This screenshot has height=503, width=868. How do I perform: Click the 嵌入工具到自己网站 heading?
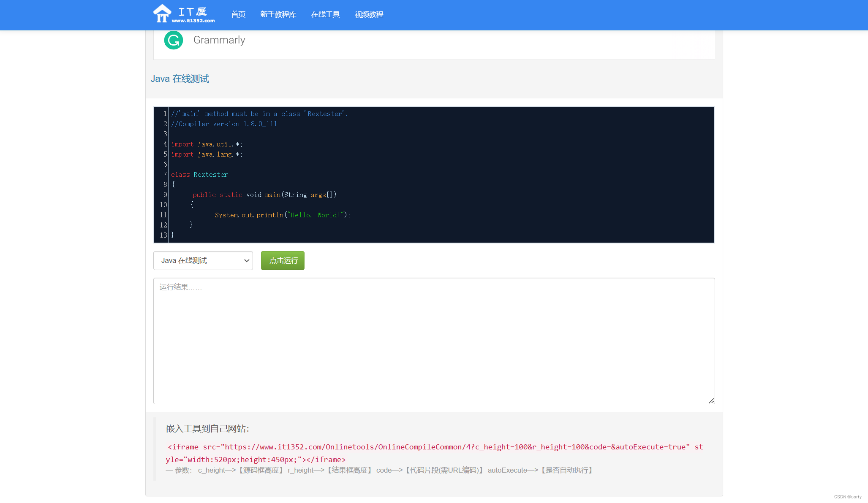coord(207,429)
